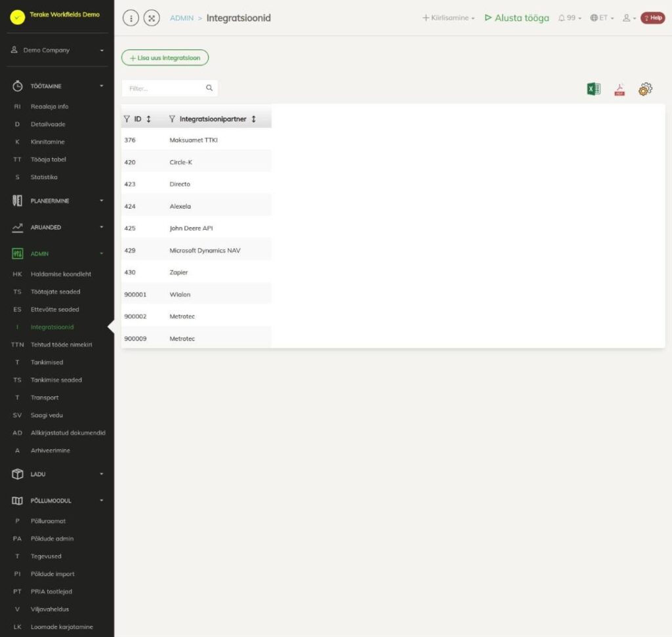
Task: Select Põlluraamat in sidebar
Action: [48, 522]
